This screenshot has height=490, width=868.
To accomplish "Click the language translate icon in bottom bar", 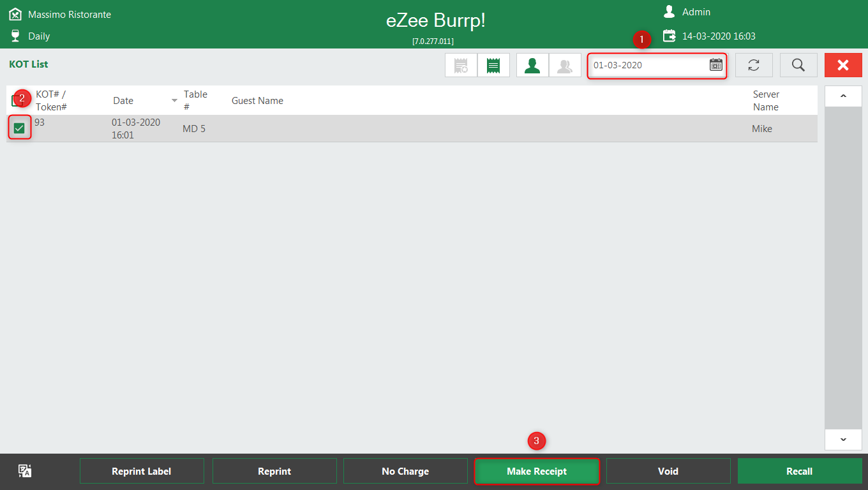I will coord(25,471).
